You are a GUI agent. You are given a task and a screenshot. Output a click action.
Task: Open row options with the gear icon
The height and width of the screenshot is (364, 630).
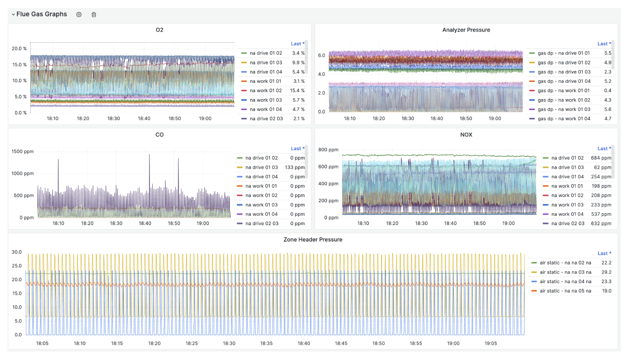click(x=79, y=15)
